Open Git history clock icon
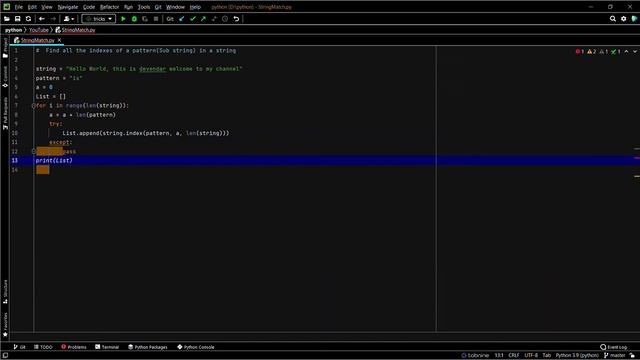640x360 pixels. [225, 19]
